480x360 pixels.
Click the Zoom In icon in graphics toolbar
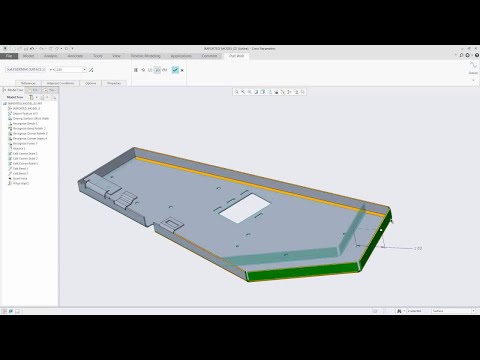[243, 92]
